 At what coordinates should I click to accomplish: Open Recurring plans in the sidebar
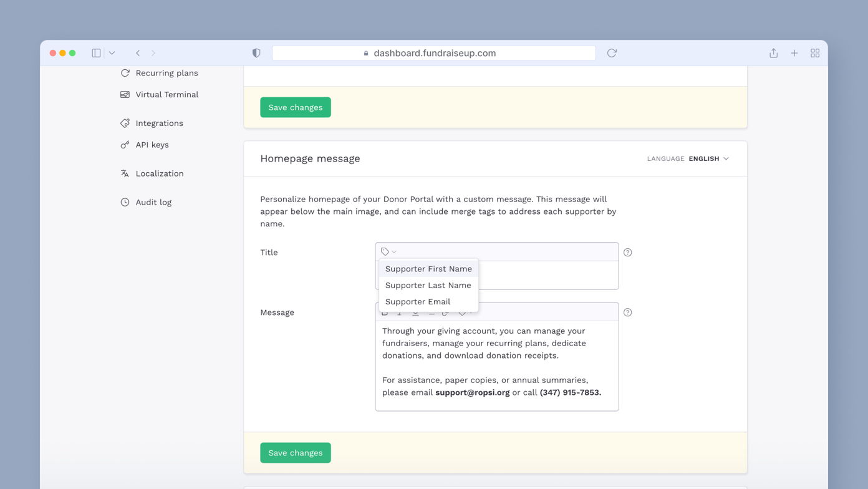point(167,72)
